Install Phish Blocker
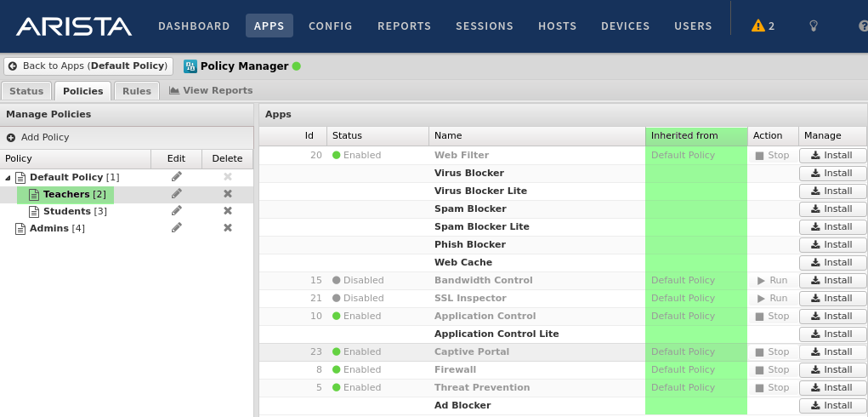Screen dimensions: 868x417 [832, 244]
